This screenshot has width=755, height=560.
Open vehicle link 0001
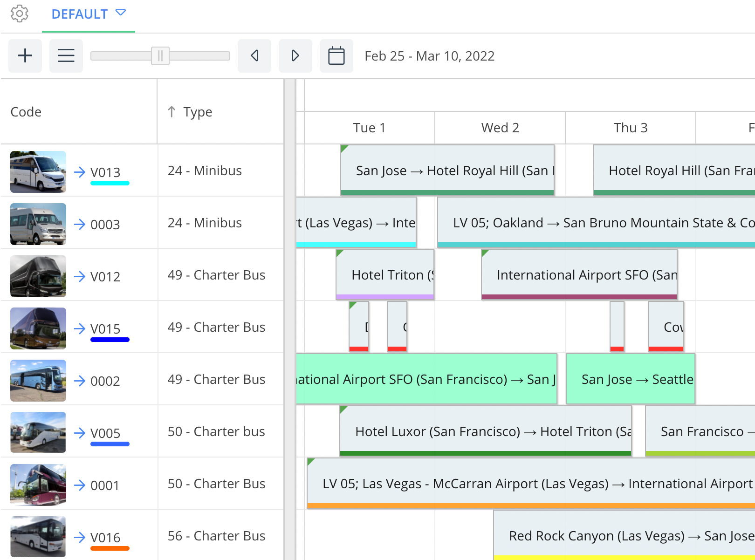105,485
